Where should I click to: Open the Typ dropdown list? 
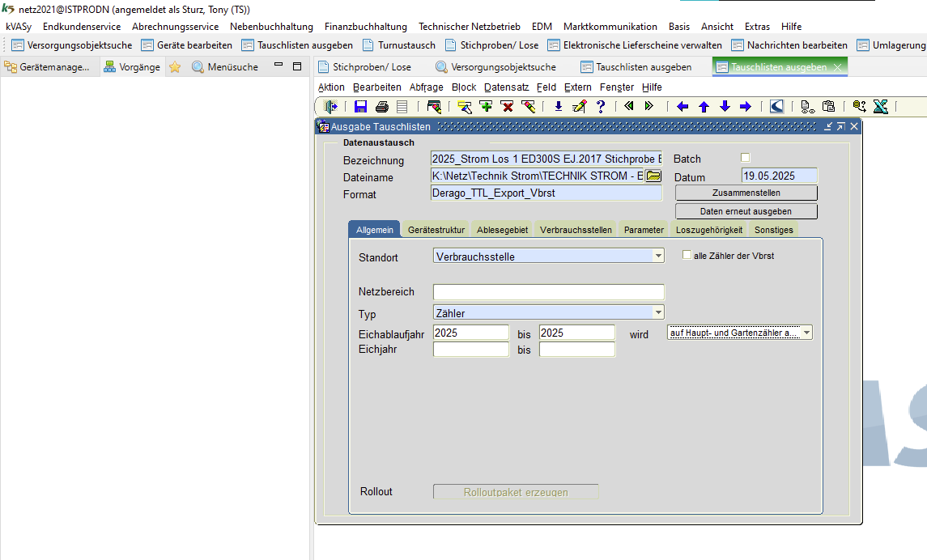click(x=658, y=312)
